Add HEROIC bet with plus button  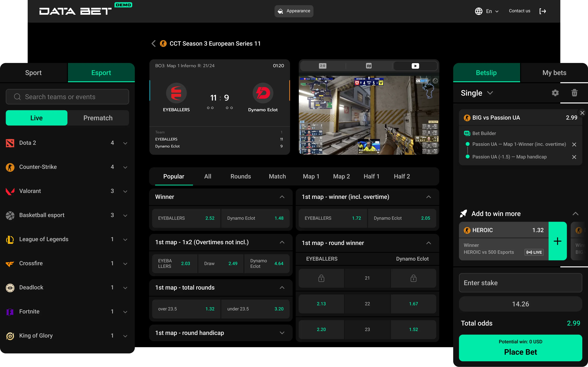pyautogui.click(x=557, y=241)
